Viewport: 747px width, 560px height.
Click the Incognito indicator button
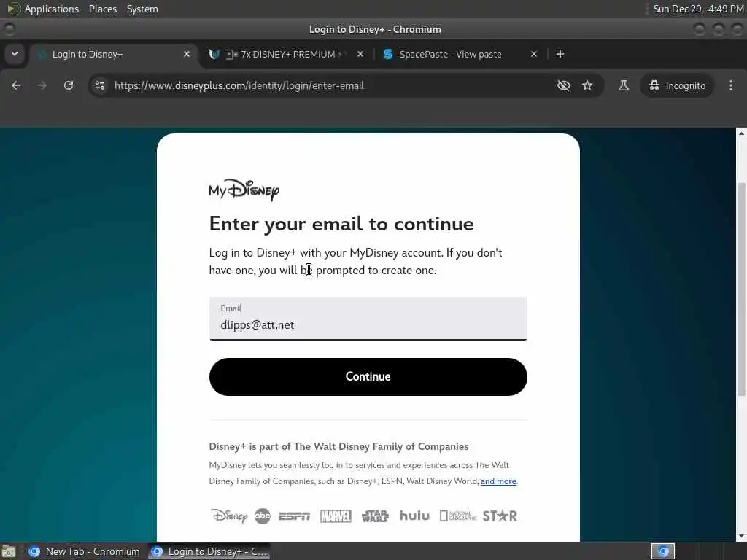677,86
